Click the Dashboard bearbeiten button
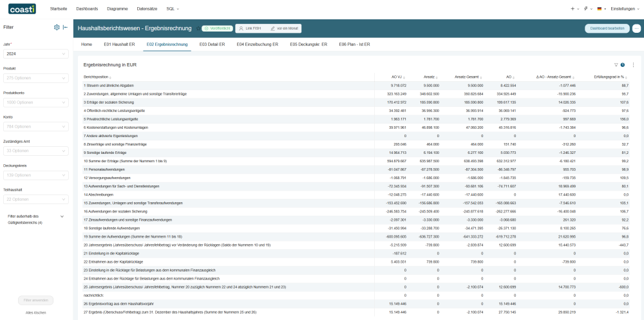This screenshot has width=644, height=320. [x=607, y=28]
